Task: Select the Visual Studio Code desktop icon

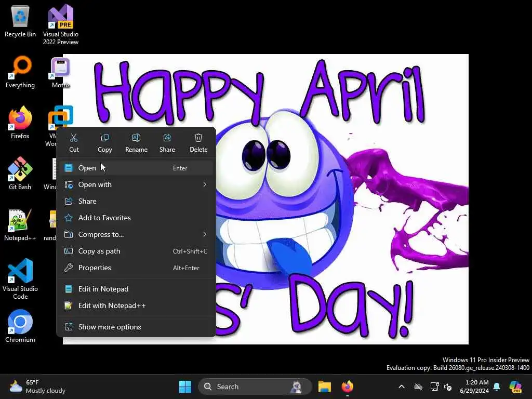Action: tap(20, 279)
